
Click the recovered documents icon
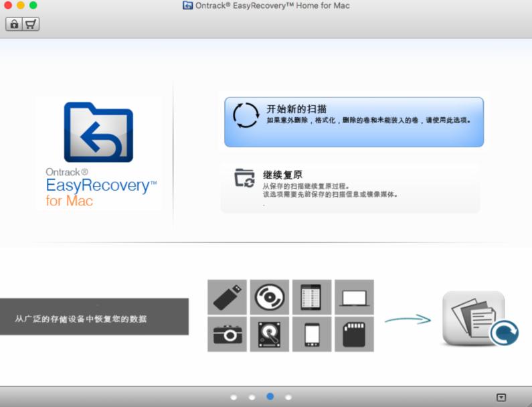pos(479,319)
